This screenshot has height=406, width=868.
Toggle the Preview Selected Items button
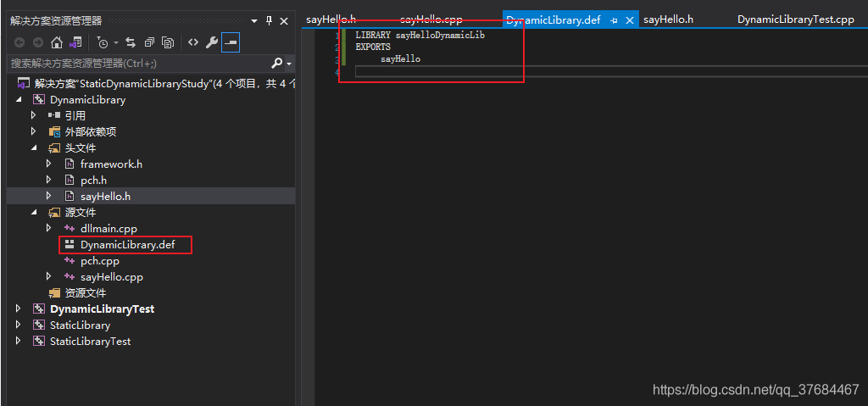pyautogui.click(x=231, y=42)
